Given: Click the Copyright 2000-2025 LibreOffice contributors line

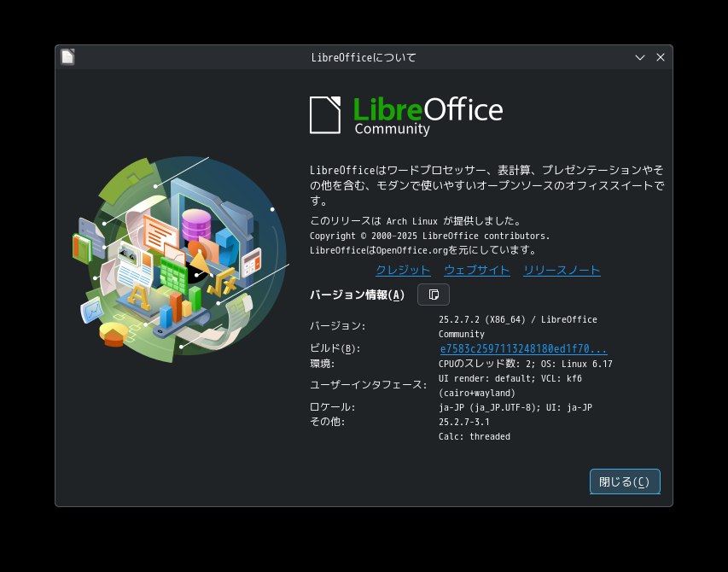Looking at the screenshot, I should (430, 236).
